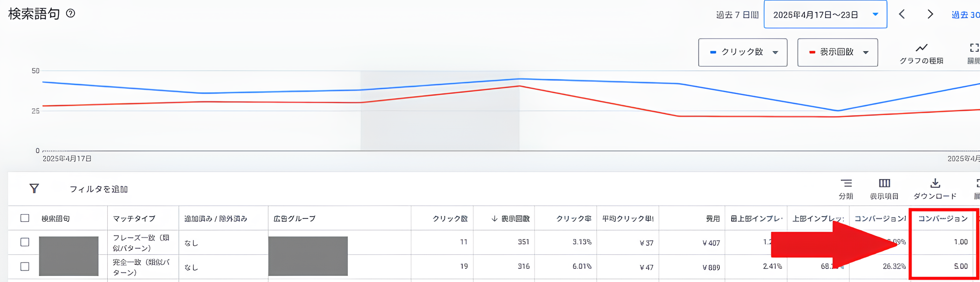Toggle the select-all header checkbox
Viewport: 980px width, 282px height.
click(25, 218)
